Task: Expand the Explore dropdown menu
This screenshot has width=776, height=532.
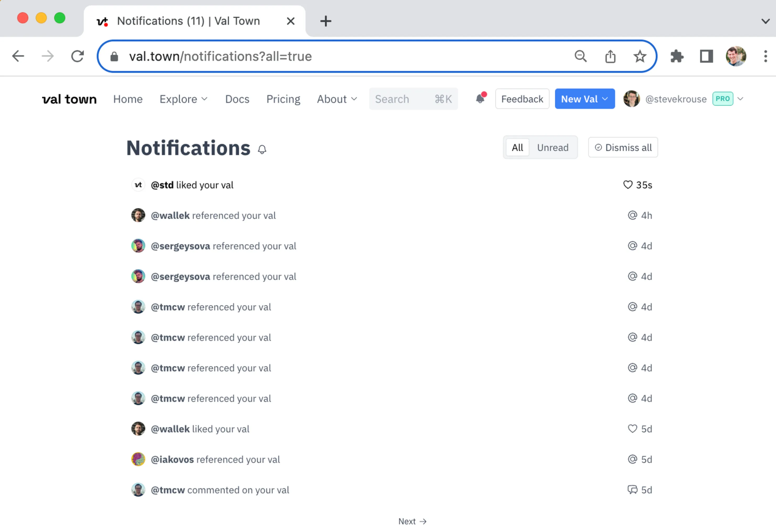Action: 183,99
